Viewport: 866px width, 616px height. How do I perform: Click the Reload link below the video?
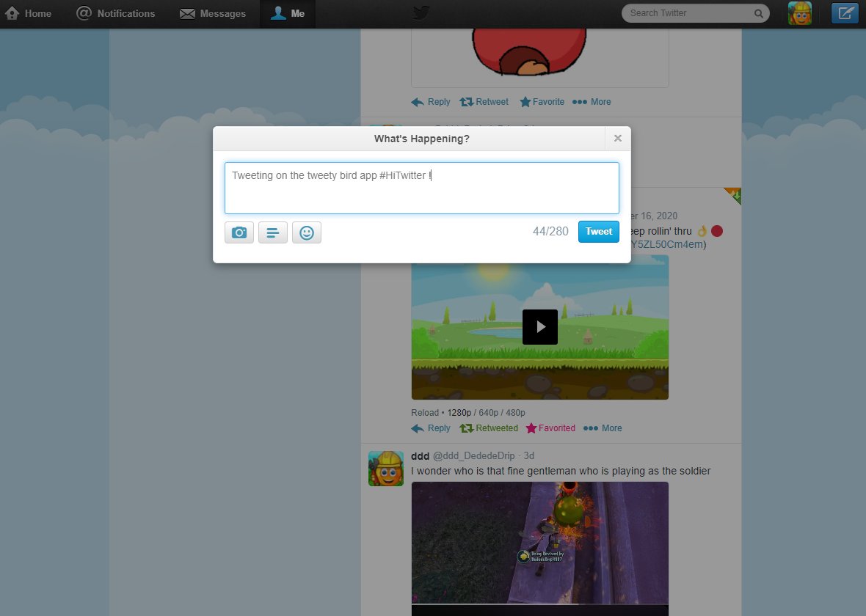425,413
